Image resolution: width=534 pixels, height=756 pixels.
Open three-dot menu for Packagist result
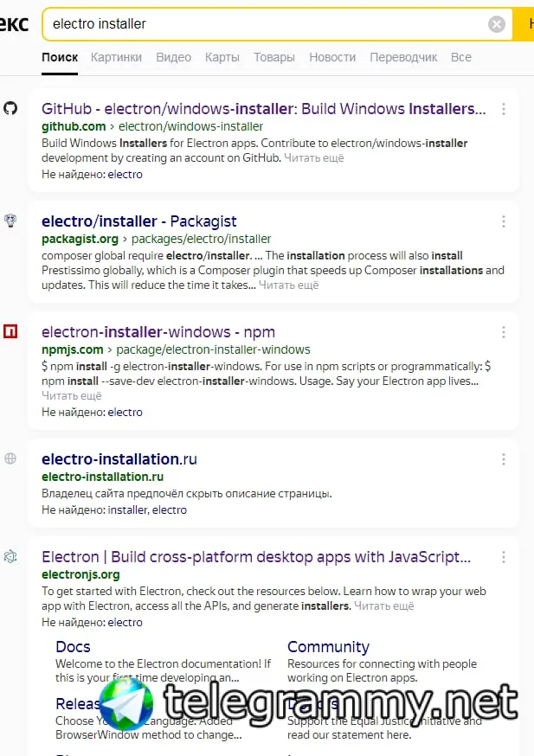[x=504, y=222]
